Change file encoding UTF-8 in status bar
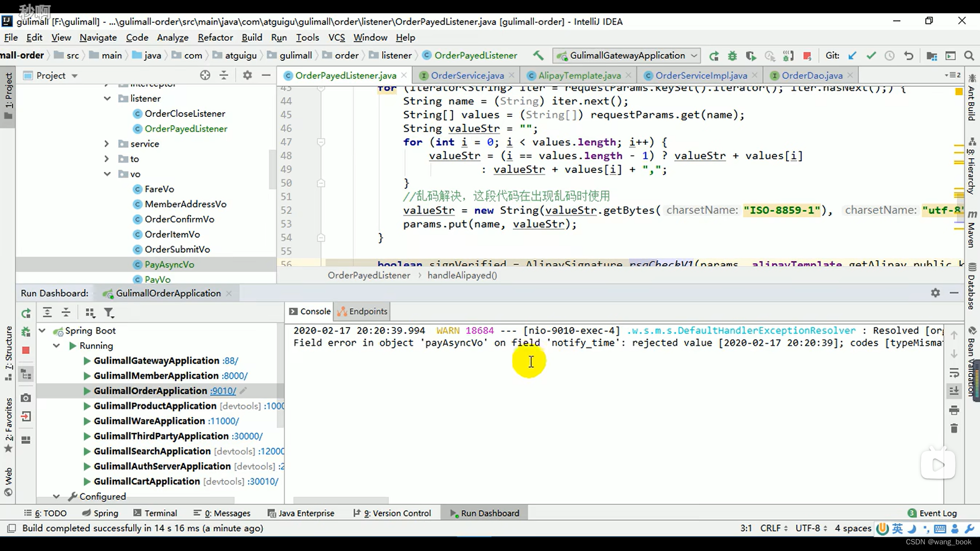The height and width of the screenshot is (551, 980). [x=811, y=528]
